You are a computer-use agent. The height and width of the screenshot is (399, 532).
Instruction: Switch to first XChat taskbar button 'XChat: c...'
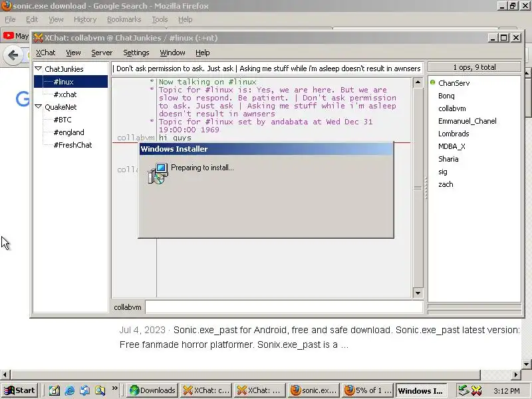(206, 390)
